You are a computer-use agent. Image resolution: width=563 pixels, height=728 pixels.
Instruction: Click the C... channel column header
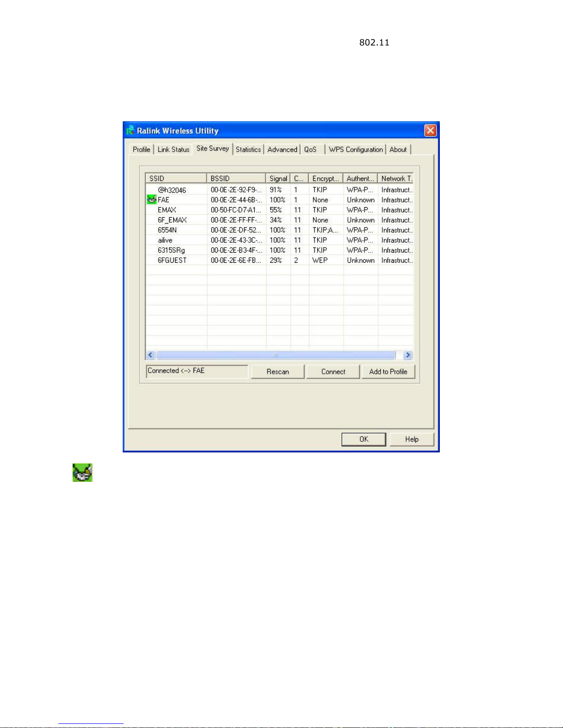[299, 178]
